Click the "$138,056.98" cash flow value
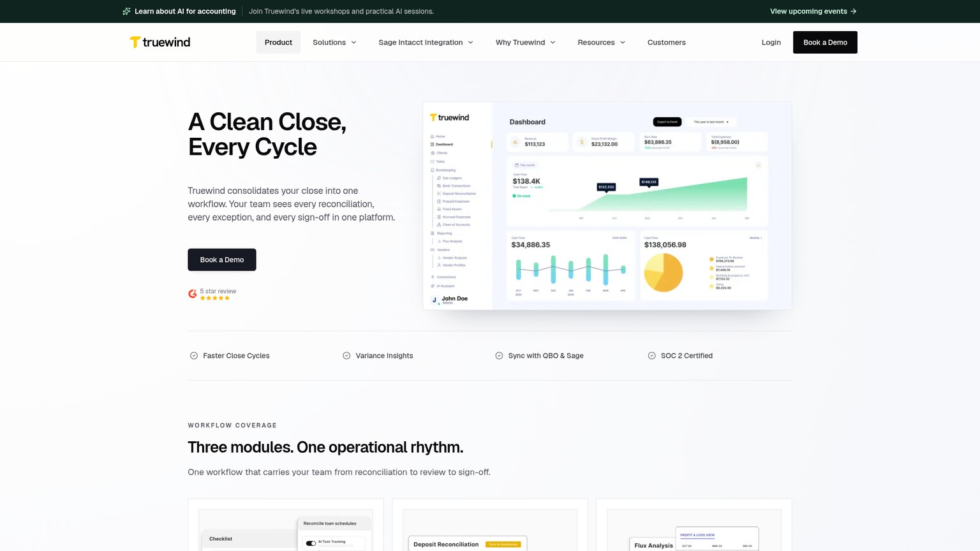The height and width of the screenshot is (551, 980). pyautogui.click(x=665, y=245)
